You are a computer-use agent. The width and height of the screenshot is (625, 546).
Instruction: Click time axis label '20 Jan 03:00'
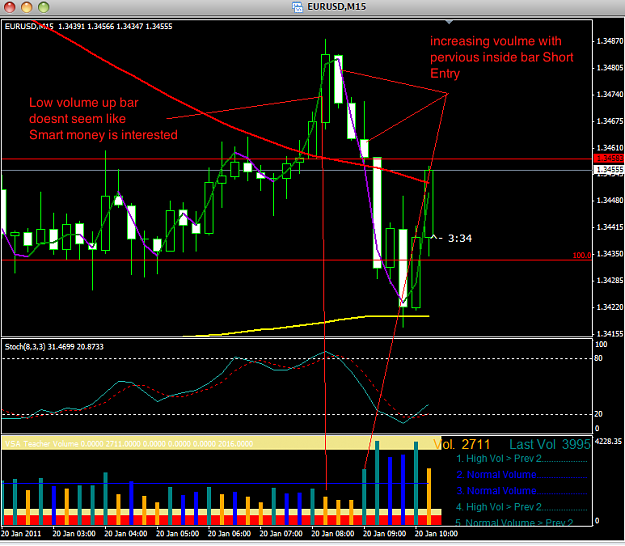74,533
